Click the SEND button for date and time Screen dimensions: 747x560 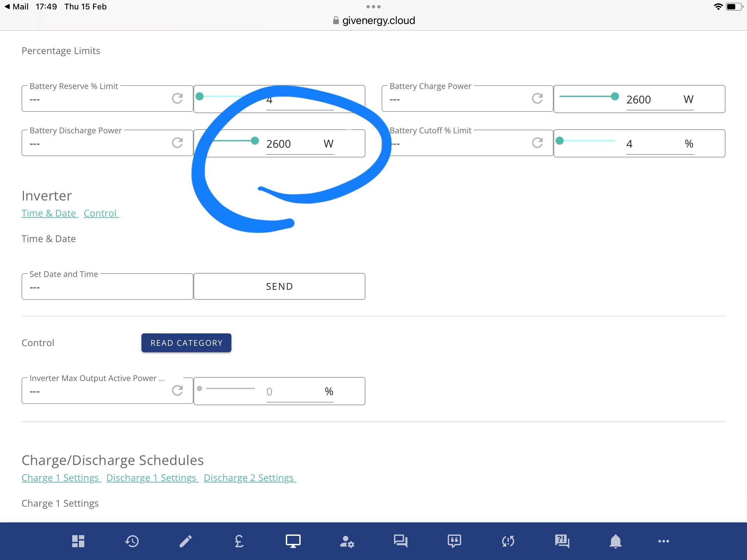click(279, 286)
